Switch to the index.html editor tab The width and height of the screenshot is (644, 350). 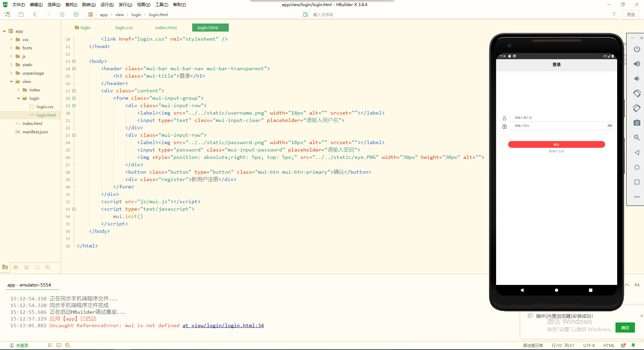coord(166,28)
